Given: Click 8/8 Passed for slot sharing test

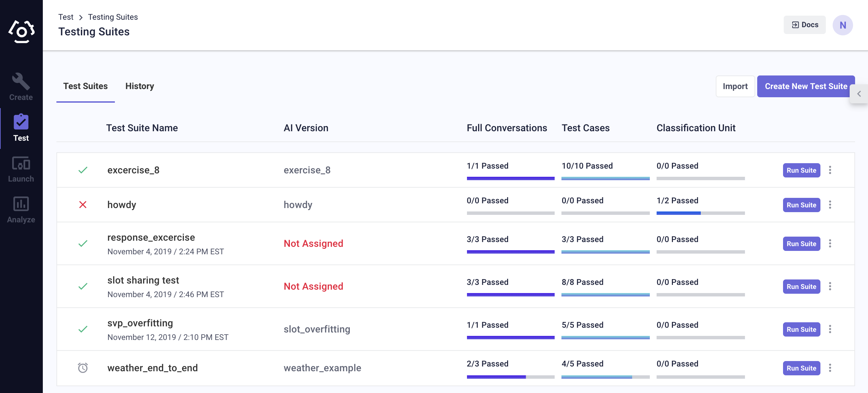Looking at the screenshot, I should click(x=582, y=282).
